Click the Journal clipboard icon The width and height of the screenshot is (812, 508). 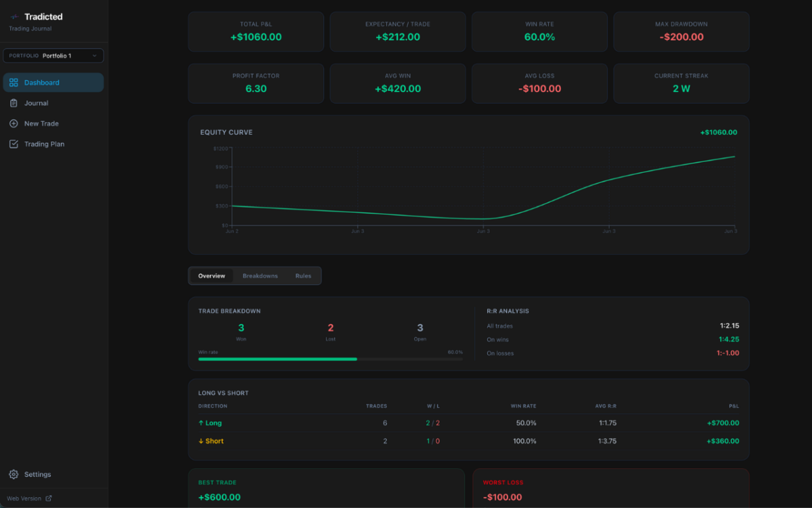click(14, 103)
